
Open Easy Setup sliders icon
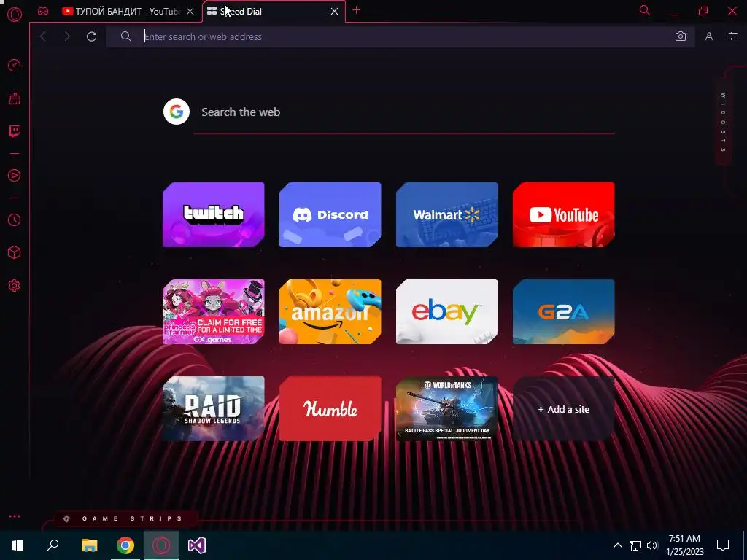(732, 36)
